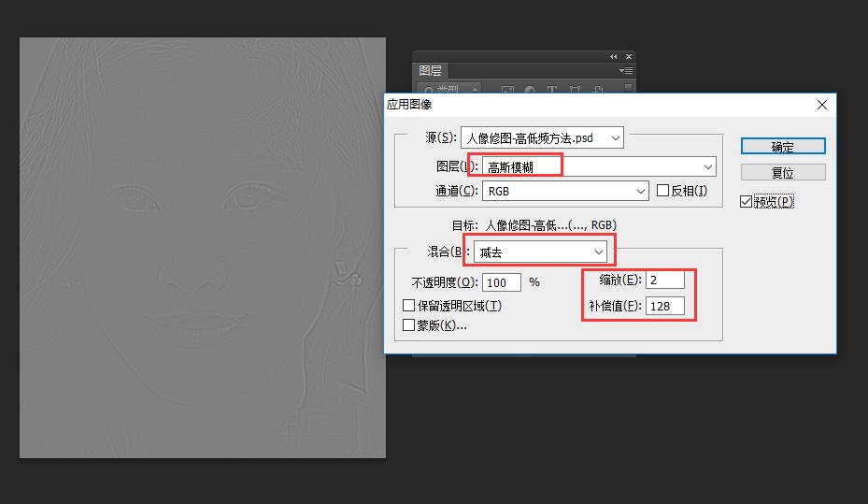Tick the 蒙版(K) mask checkbox

[408, 325]
